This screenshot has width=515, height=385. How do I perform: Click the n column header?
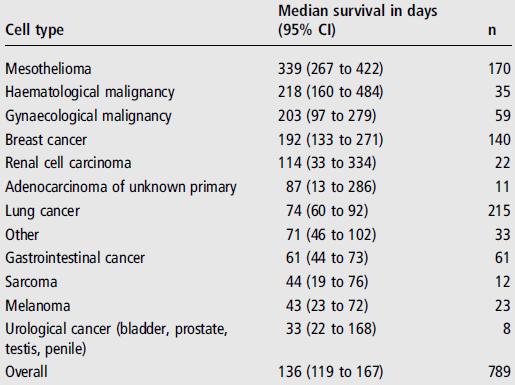492,30
